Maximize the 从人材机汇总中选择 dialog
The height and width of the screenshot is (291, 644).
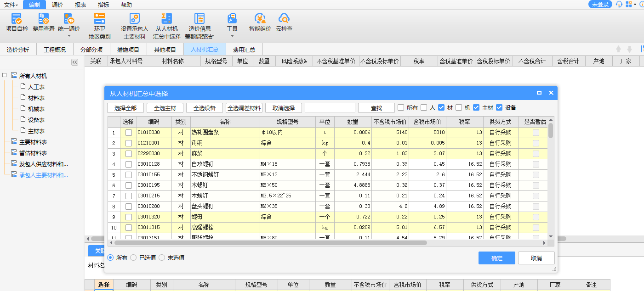(539, 93)
